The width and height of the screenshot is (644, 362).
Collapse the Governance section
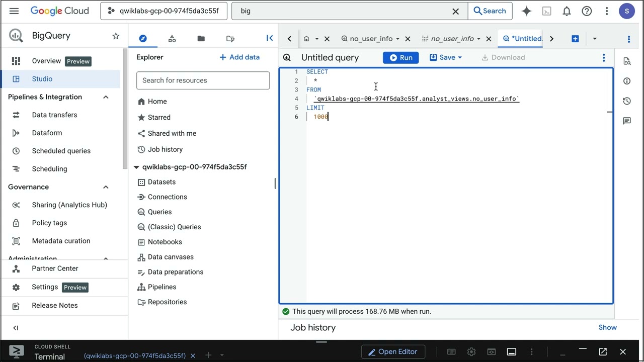[106, 187]
